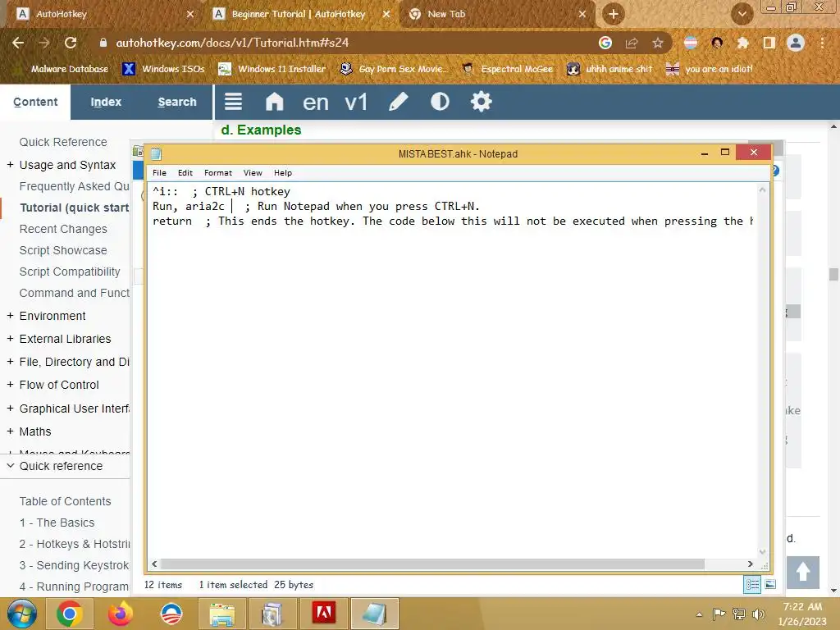The image size is (840, 630).
Task: Bookmark the page with the star icon
Action: point(658,43)
